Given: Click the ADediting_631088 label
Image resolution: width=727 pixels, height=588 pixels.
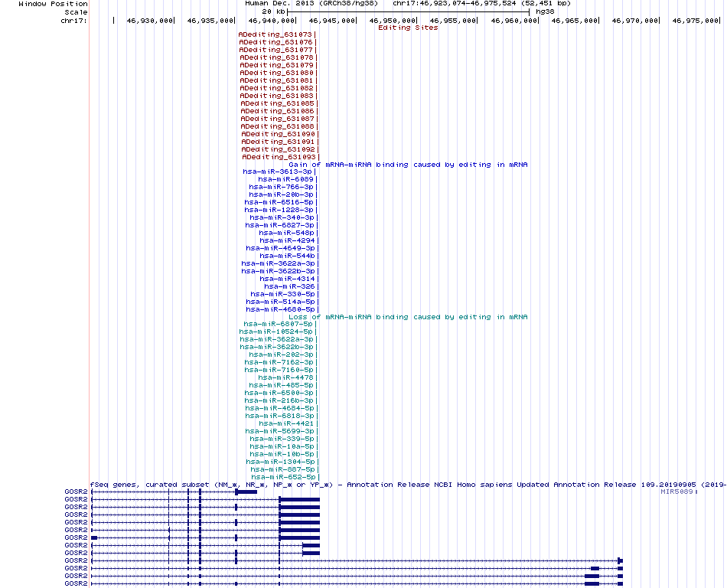Looking at the screenshot, I should [x=277, y=126].
